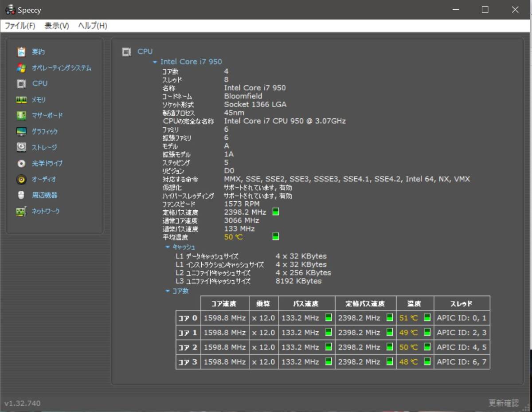Select the ストレージ hard drive icon
This screenshot has width=532, height=412.
pos(21,147)
